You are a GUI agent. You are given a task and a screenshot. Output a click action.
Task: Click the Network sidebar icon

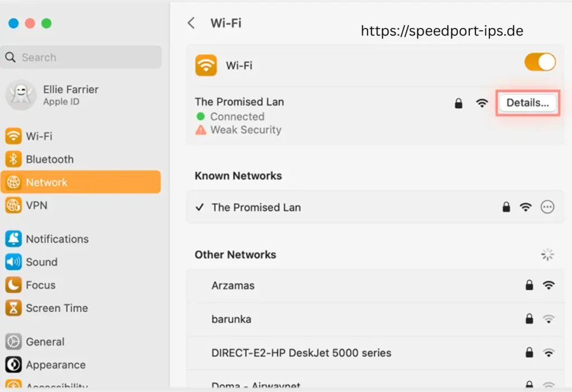pos(13,182)
